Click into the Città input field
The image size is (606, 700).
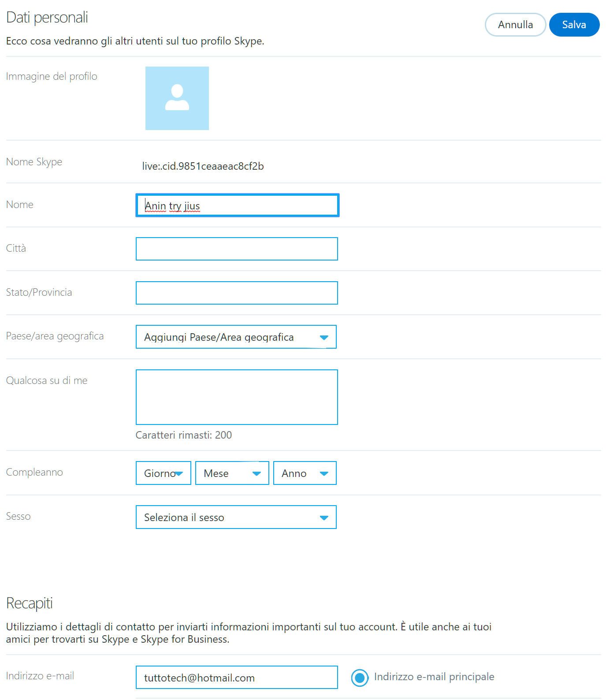(x=237, y=249)
